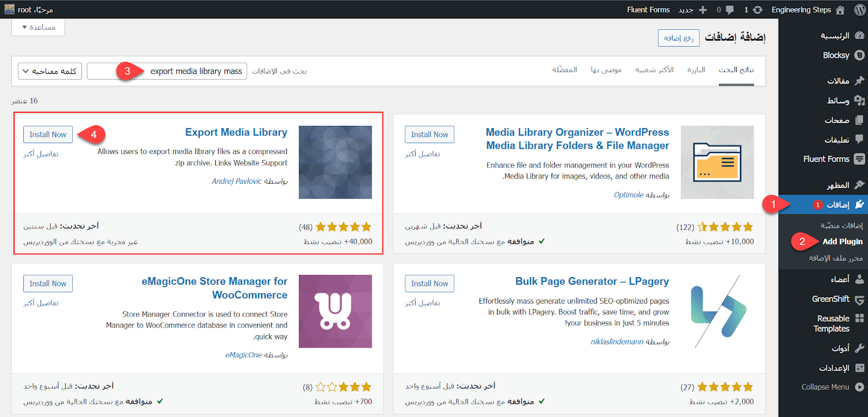
Task: Click the +40,000 active installs text
Action: pyautogui.click(x=338, y=242)
